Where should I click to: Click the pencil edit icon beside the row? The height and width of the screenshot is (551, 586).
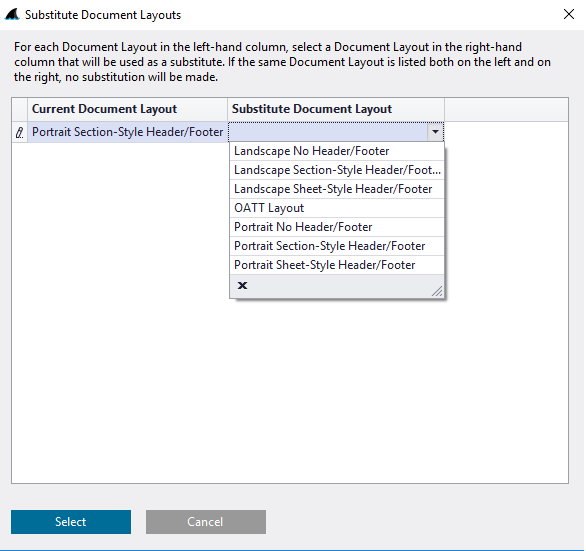point(19,132)
